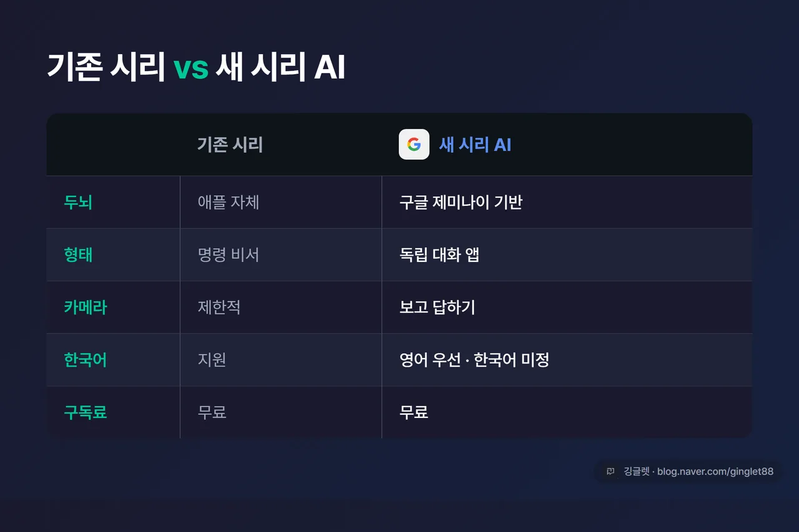This screenshot has width=799, height=532.
Task: Click the 두뇌 row label
Action: pyautogui.click(x=78, y=202)
